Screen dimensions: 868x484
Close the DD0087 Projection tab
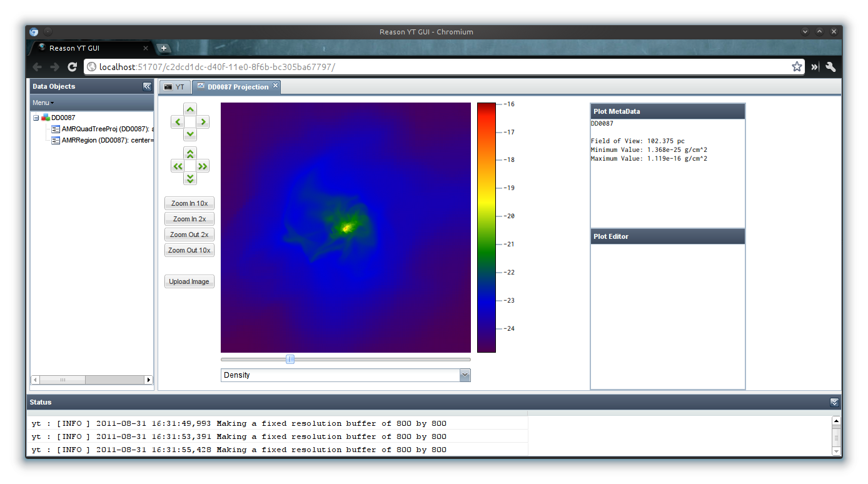[x=275, y=86]
